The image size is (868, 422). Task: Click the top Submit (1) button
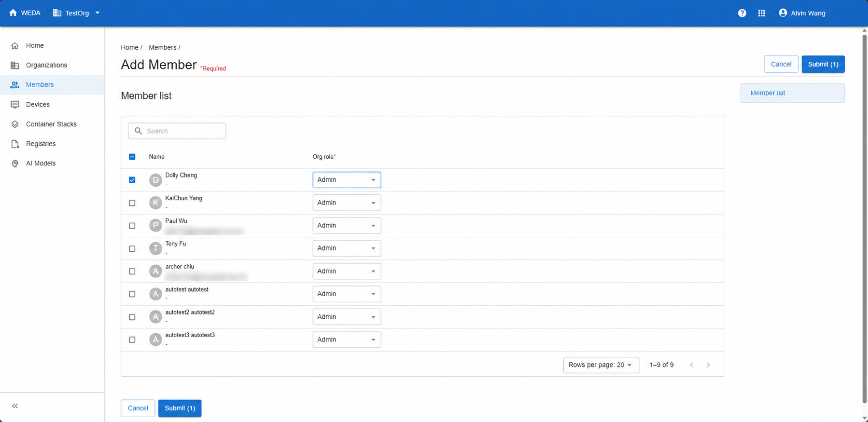point(823,64)
